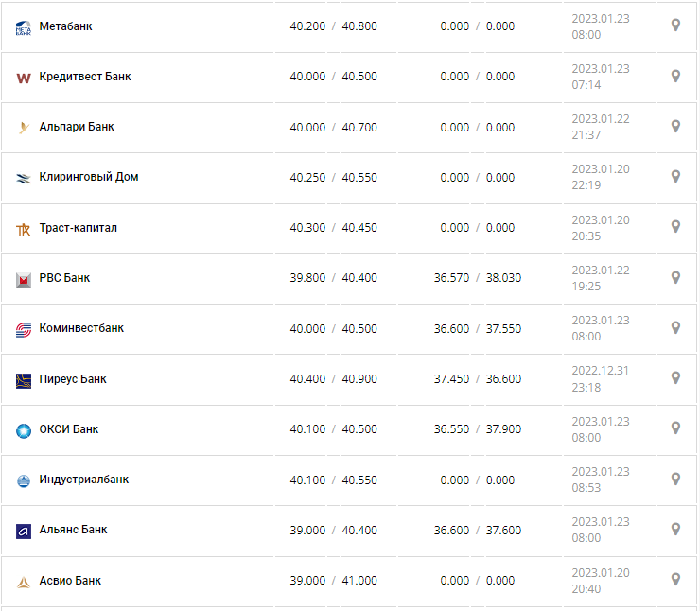Click Коминвестбанк map pin icon
Screen dimensions: 700x611
pos(675,328)
